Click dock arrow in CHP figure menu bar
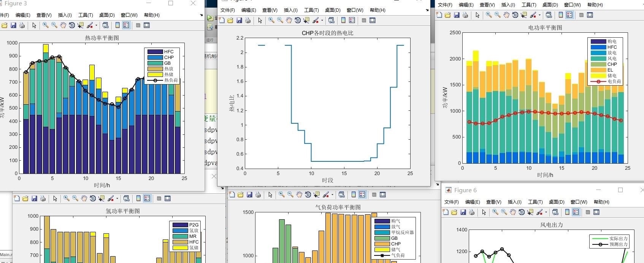 pyautogui.click(x=427, y=10)
